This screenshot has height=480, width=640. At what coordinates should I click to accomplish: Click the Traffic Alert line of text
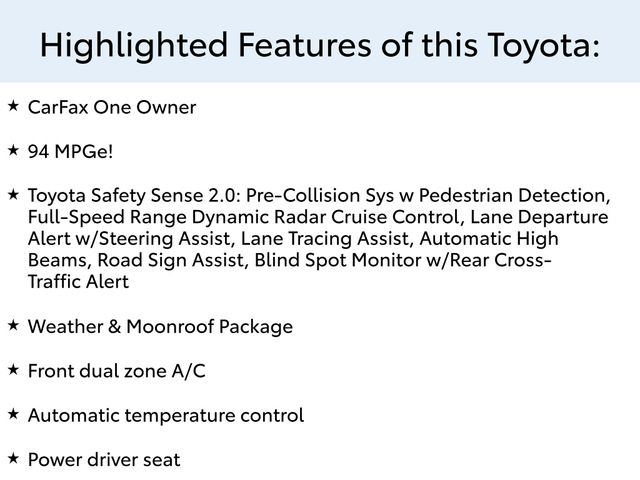pos(78,282)
